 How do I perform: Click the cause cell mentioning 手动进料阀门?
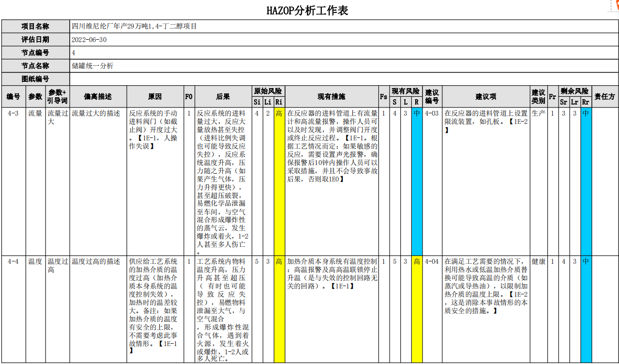point(155,182)
